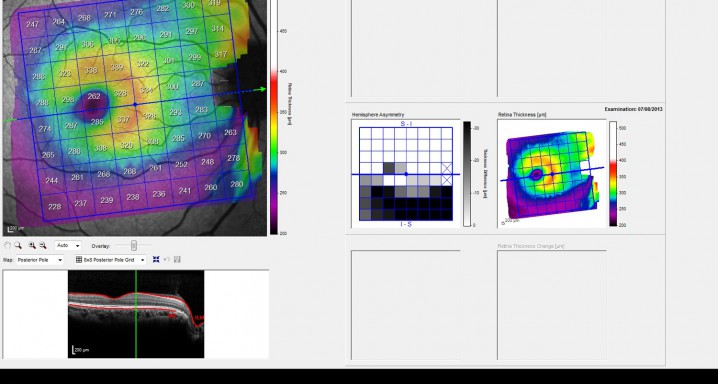Viewport: 718px width, 384px height.
Task: Click the S - I label above asymmetry grid
Action: point(406,124)
